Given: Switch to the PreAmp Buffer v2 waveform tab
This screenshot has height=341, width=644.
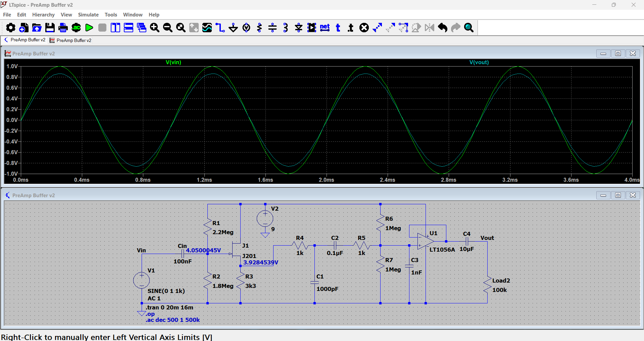Looking at the screenshot, I should 70,40.
